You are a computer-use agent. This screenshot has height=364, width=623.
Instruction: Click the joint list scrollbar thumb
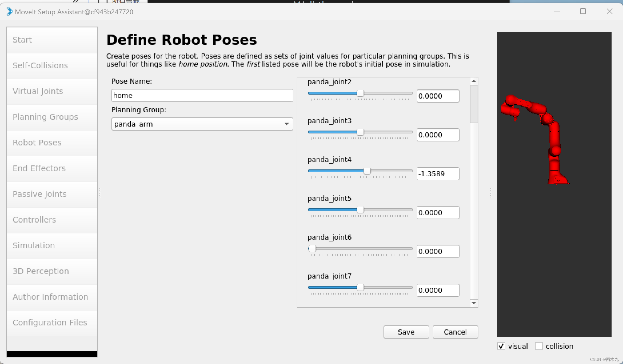click(474, 104)
